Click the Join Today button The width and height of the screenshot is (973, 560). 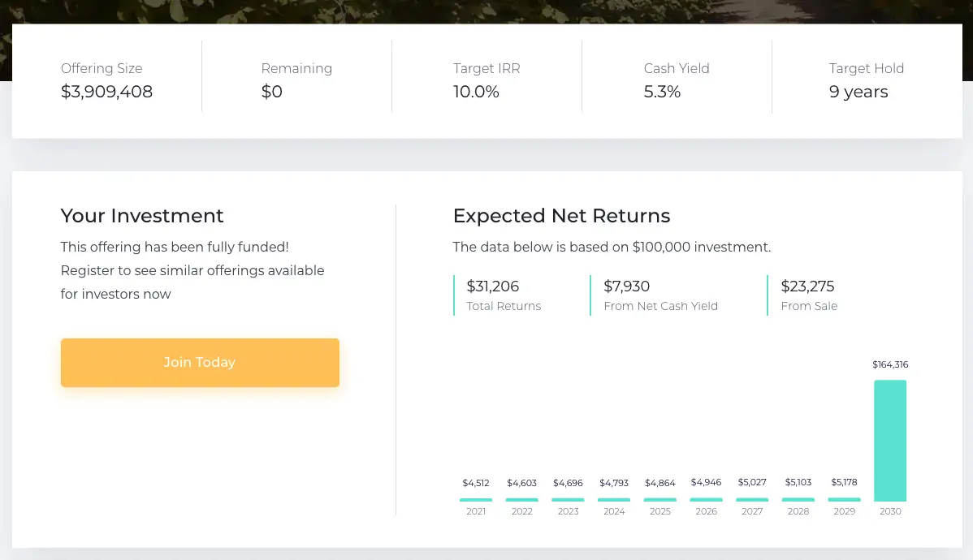tap(200, 362)
